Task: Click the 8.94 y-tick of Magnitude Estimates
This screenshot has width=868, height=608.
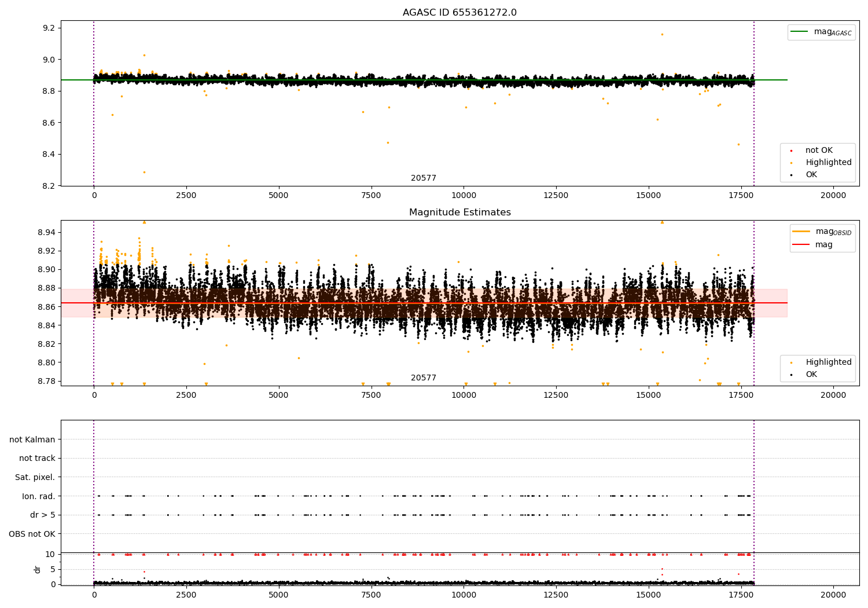Action: (x=47, y=232)
